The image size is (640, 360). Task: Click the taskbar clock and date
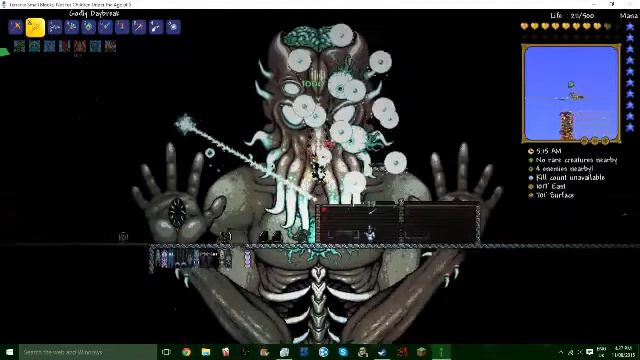(623, 352)
